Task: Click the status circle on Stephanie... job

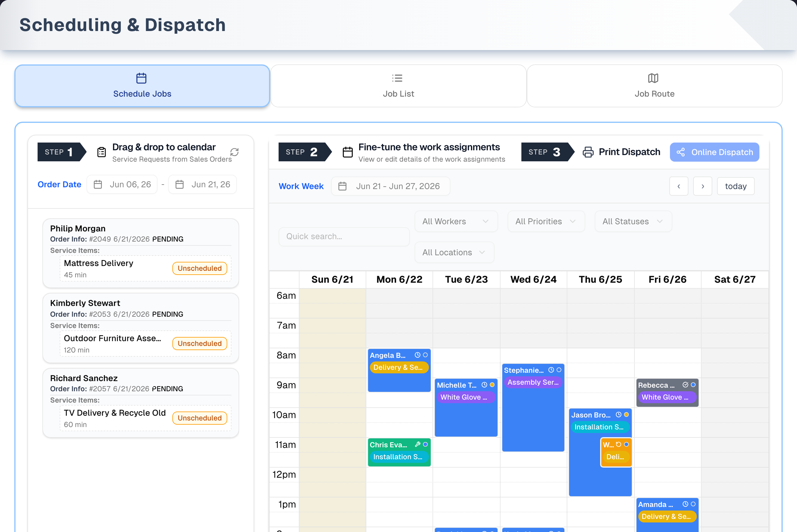Action: click(x=559, y=370)
